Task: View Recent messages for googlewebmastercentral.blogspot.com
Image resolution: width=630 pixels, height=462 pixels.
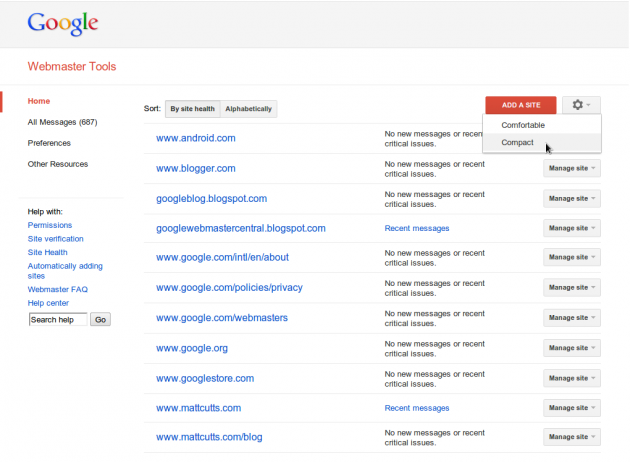Action: pos(417,228)
